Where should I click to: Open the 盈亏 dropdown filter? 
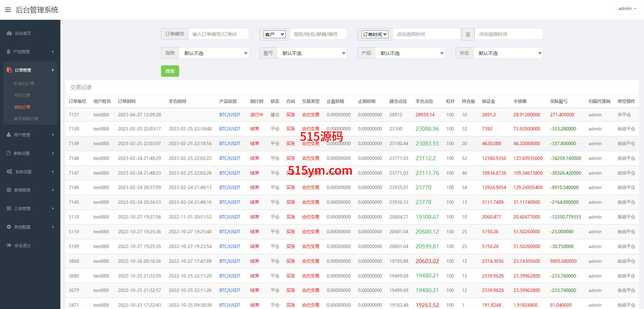312,53
